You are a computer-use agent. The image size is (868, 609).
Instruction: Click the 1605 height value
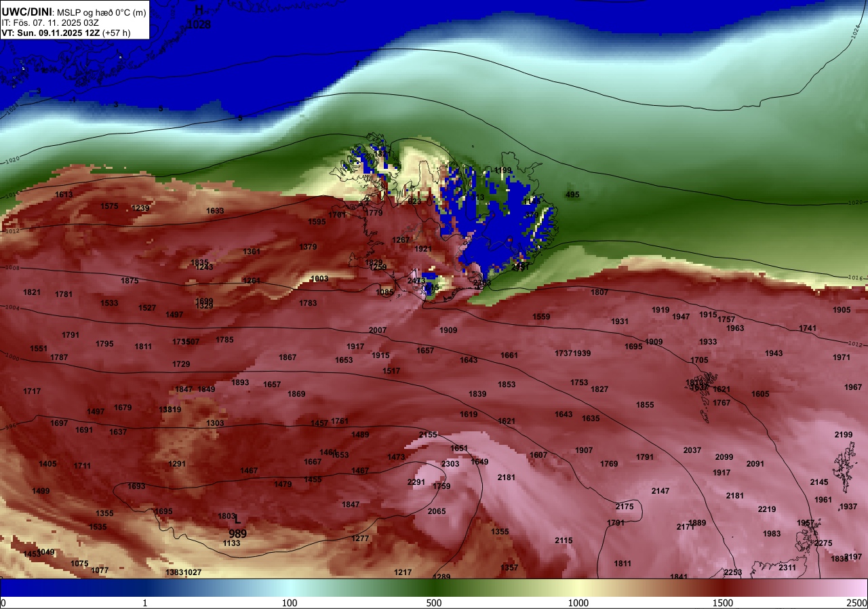[760, 394]
